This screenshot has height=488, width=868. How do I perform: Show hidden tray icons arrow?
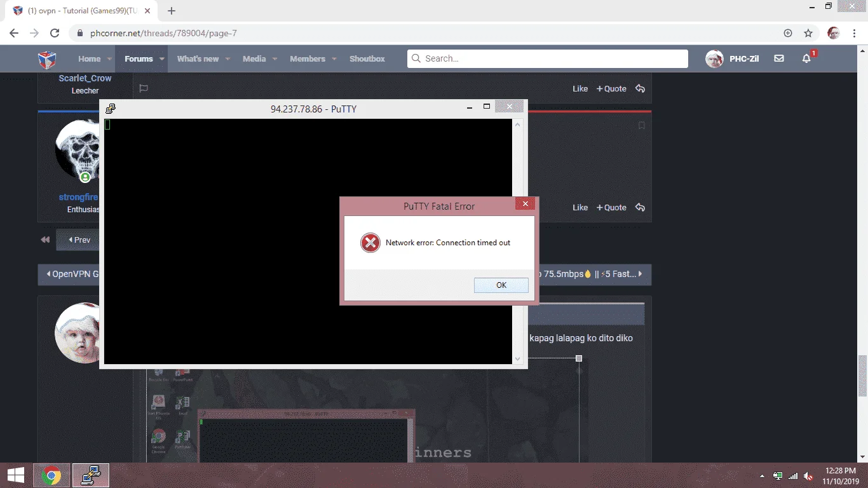point(762,476)
